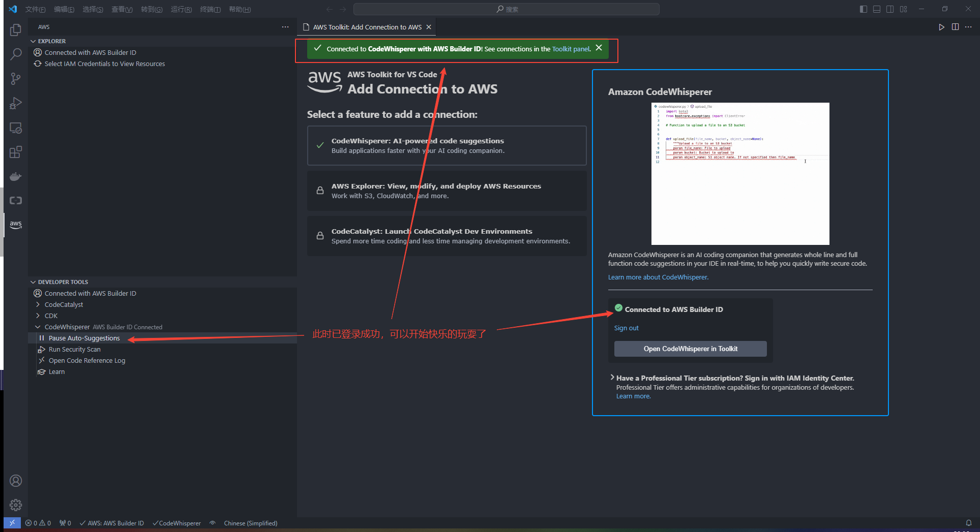
Task: Open the 帮助 menu
Action: (240, 9)
